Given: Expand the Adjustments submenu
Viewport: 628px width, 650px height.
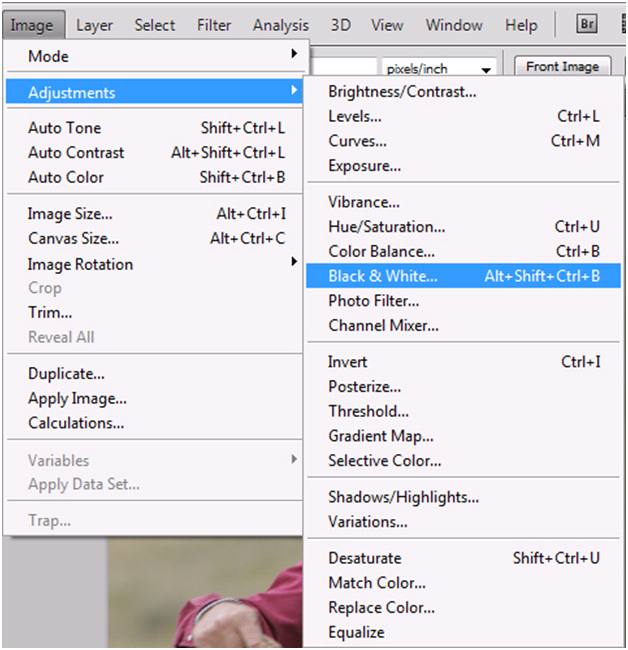Looking at the screenshot, I should click(155, 92).
